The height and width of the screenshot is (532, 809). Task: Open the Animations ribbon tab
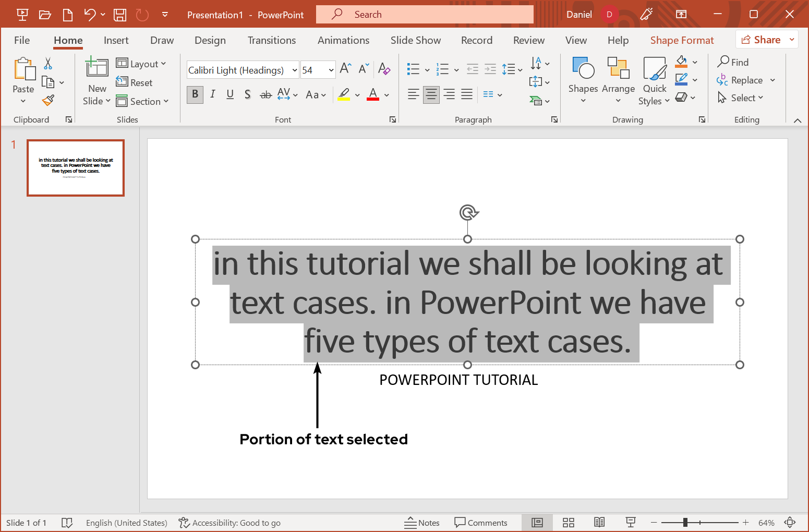pos(343,40)
